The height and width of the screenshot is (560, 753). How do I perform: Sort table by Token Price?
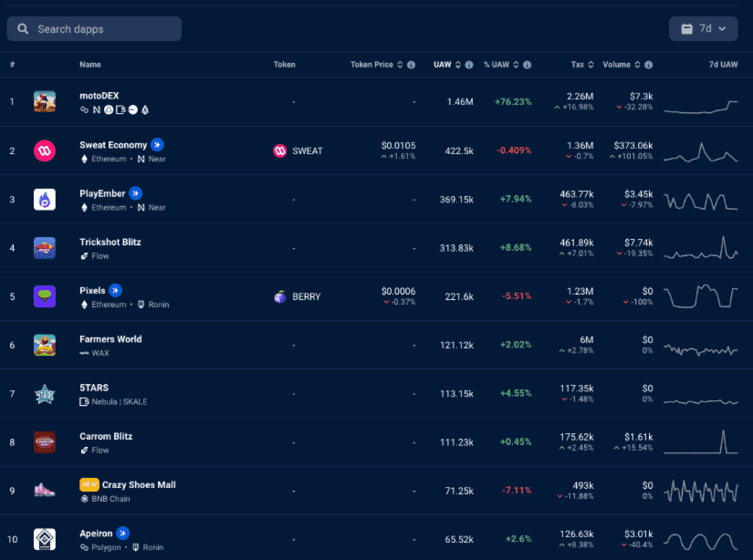[400, 65]
